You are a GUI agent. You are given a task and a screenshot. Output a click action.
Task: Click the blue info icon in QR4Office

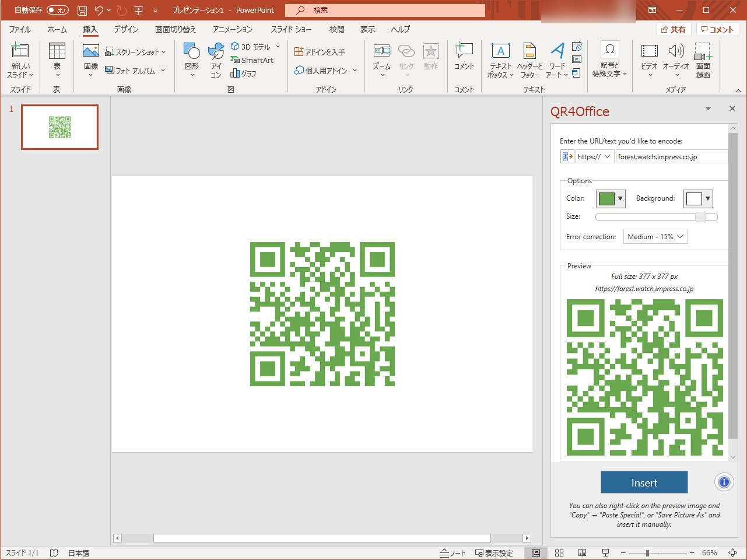[x=724, y=482]
